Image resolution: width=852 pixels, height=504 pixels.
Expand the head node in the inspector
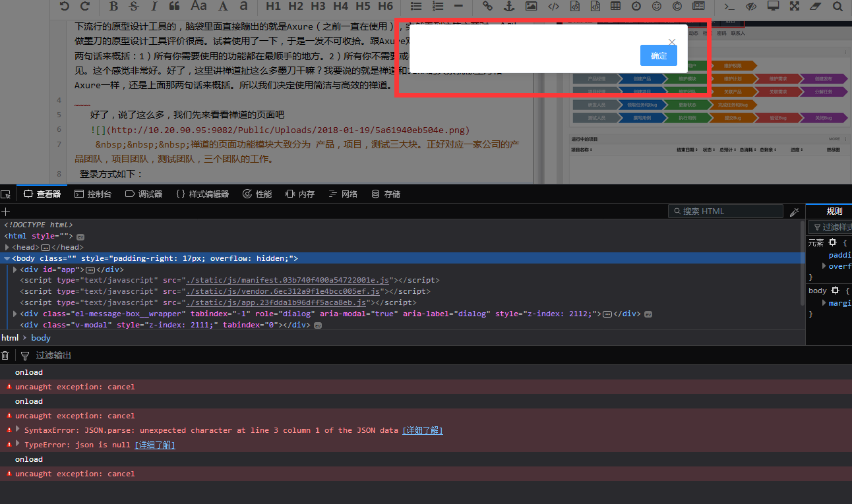click(7, 247)
